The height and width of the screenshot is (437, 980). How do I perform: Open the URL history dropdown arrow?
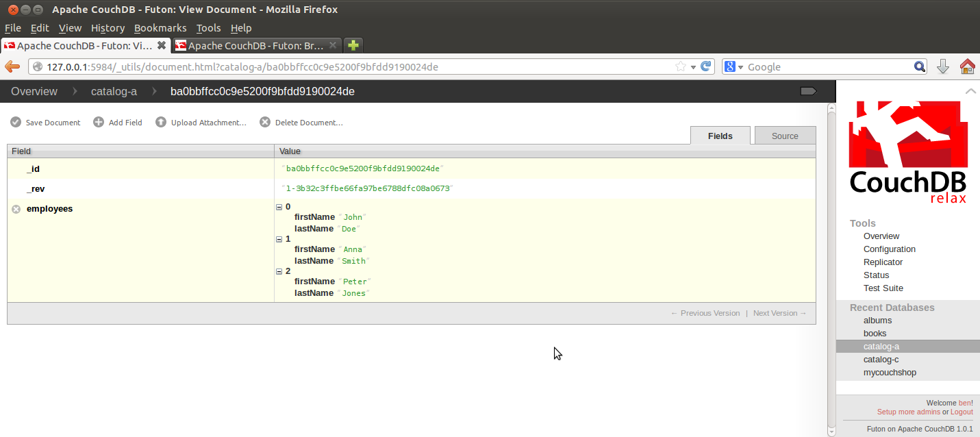(693, 66)
